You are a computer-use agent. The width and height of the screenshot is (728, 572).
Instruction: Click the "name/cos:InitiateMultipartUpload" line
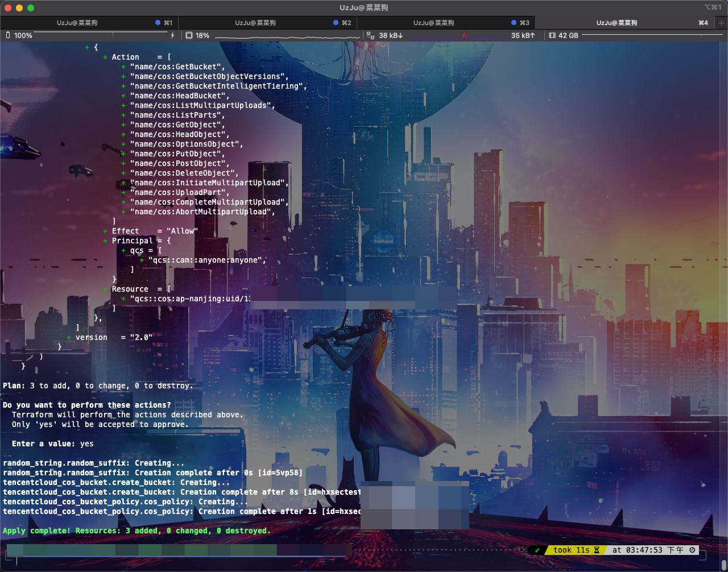[205, 183]
